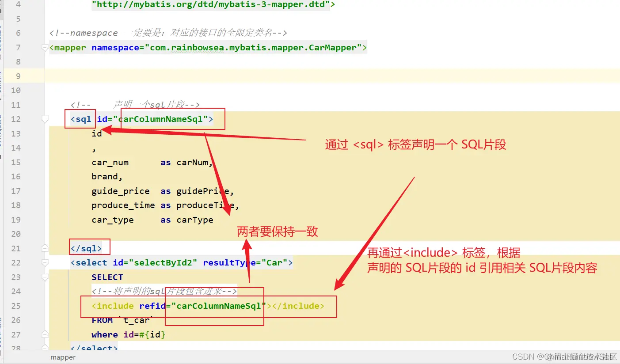The width and height of the screenshot is (620, 364).
Task: Click the guidePrice alias
Action: click(x=203, y=191)
